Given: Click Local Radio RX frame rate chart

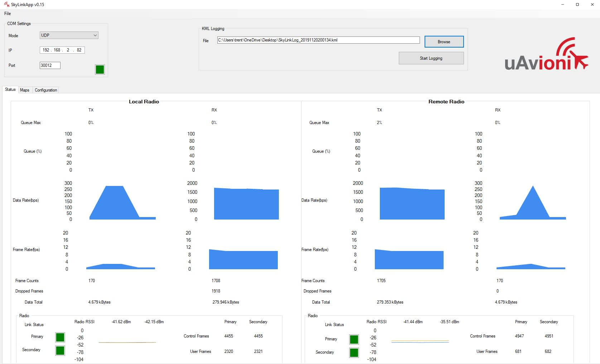Looking at the screenshot, I should click(243, 259).
